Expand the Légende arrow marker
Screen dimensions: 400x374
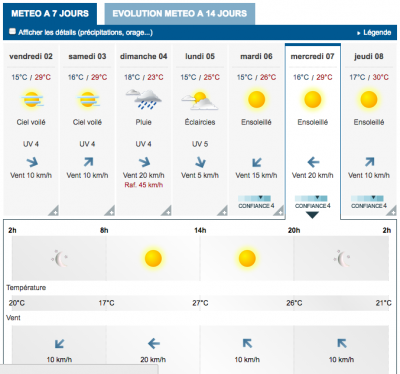359,33
